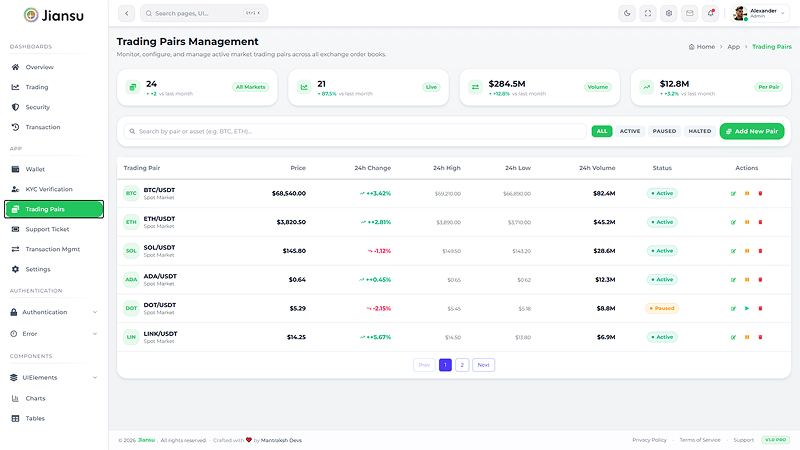Expand the Authentication sidebar menu
The image size is (800, 450).
[54, 312]
